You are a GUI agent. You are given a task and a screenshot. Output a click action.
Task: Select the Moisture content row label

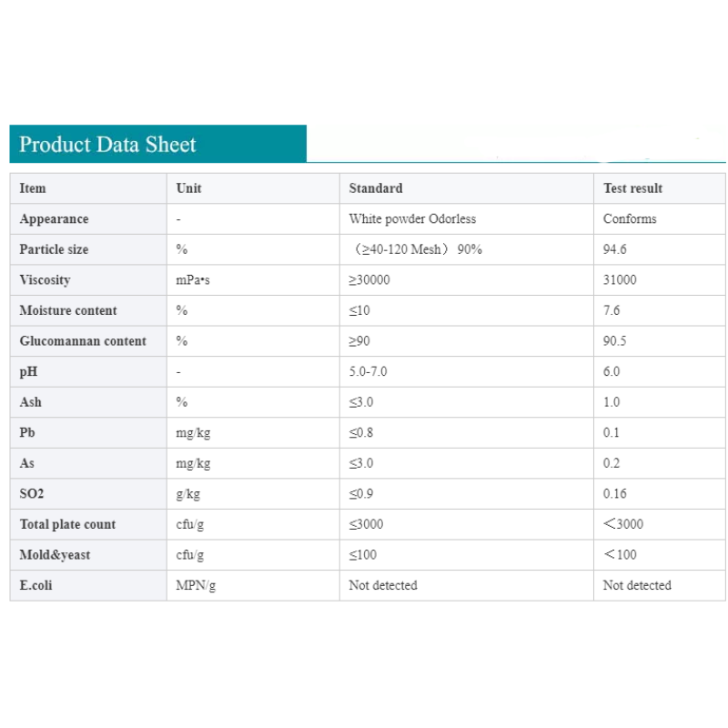pyautogui.click(x=68, y=310)
